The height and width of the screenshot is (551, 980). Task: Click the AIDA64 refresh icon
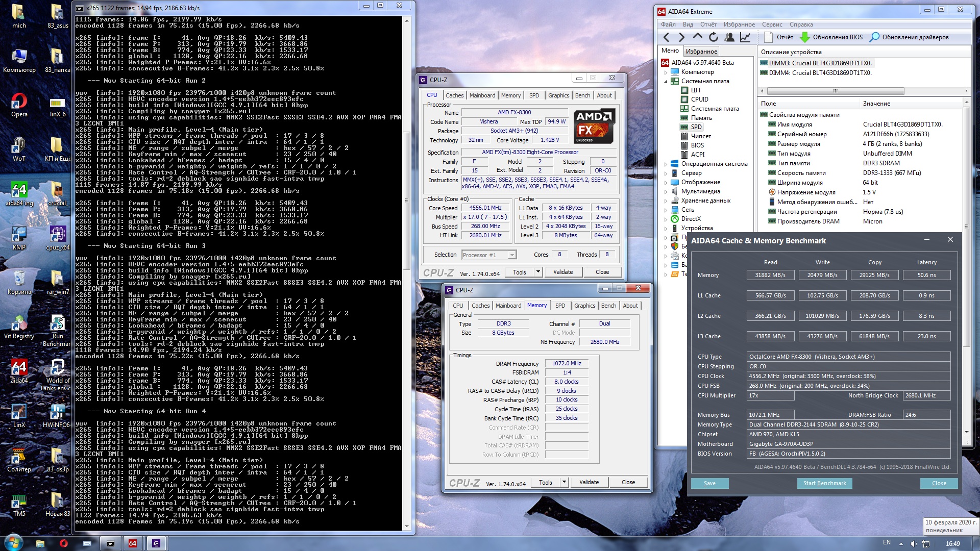pos(714,37)
